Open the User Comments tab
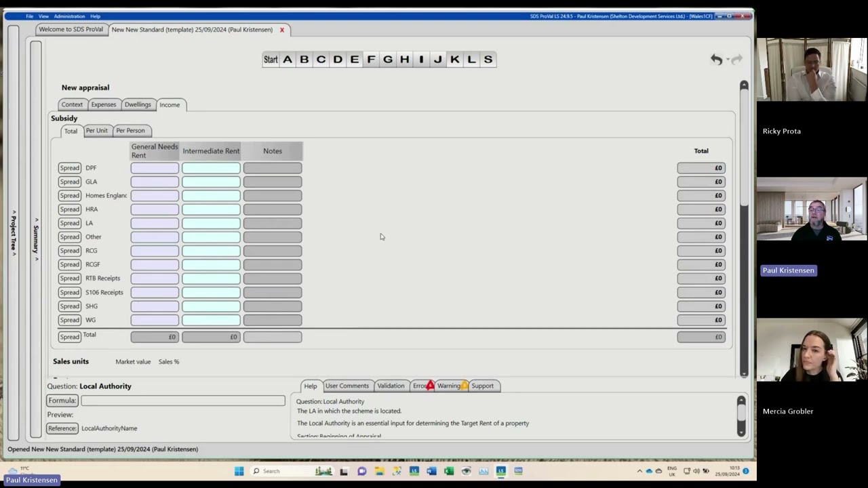Viewport: 868px width, 488px height. click(x=347, y=386)
